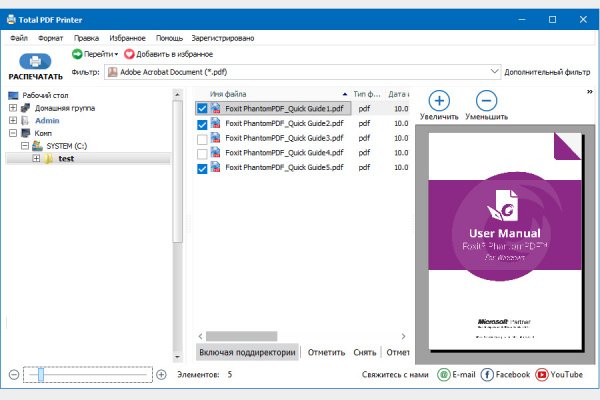Click the Увеличить plus circle icon
This screenshot has width=600, height=400.
pos(439,101)
